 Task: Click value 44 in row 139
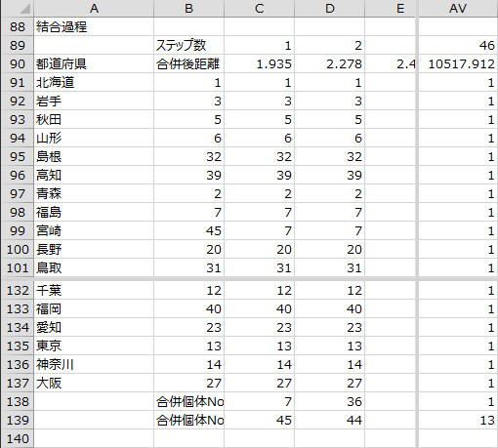[x=329, y=420]
